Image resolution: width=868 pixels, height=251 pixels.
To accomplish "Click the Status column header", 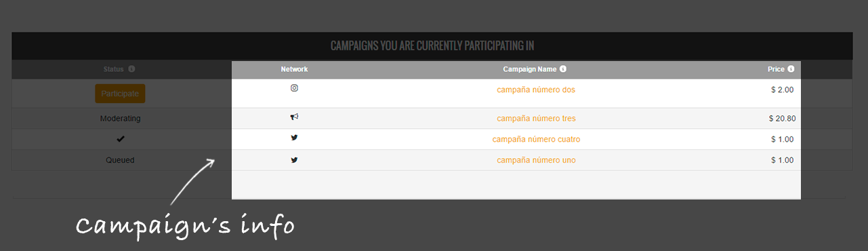I will pos(114,69).
